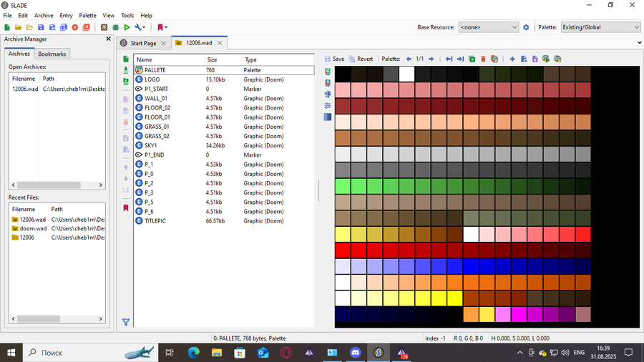Click the Open Archive folder icon
Screen dimensions: 644x362
tap(18, 27)
